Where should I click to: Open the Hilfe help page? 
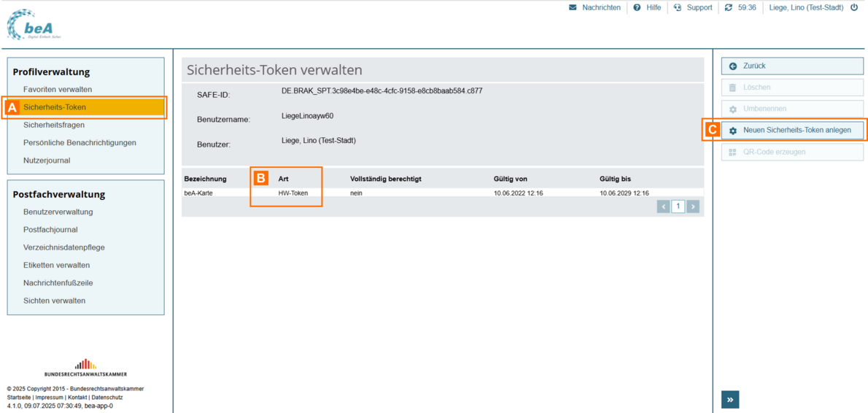pyautogui.click(x=647, y=8)
